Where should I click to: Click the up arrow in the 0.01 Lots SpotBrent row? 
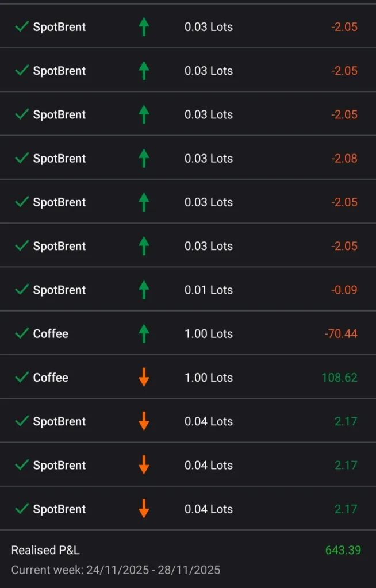tap(144, 290)
